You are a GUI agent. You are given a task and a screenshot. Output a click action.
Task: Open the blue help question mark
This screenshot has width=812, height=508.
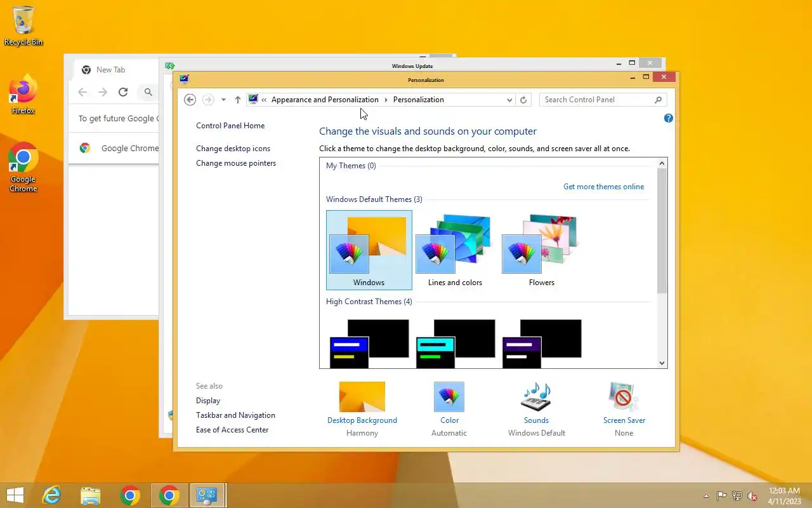(x=668, y=118)
